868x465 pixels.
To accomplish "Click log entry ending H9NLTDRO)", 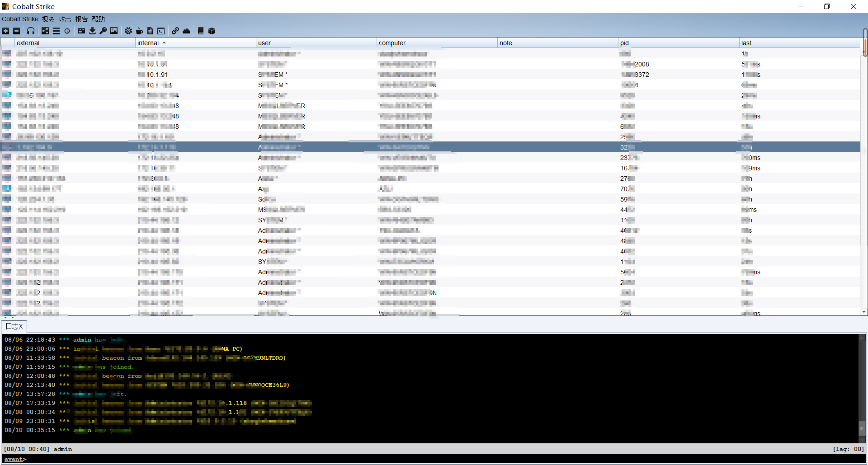I will [x=145, y=358].
